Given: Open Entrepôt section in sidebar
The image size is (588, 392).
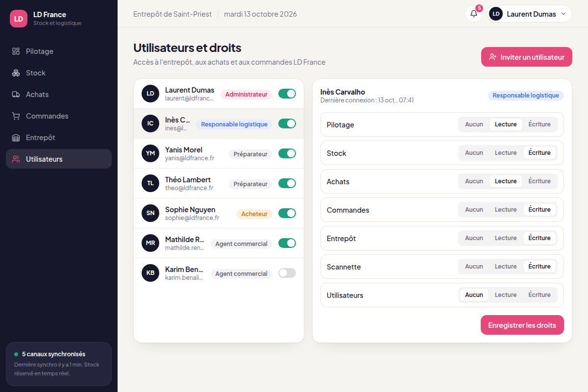Looking at the screenshot, I should [59, 138].
